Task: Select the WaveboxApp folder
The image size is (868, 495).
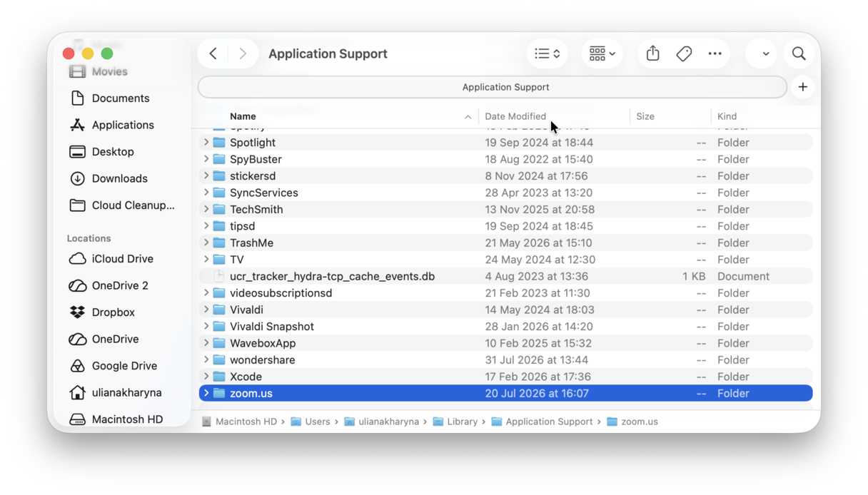Action: coord(505,343)
